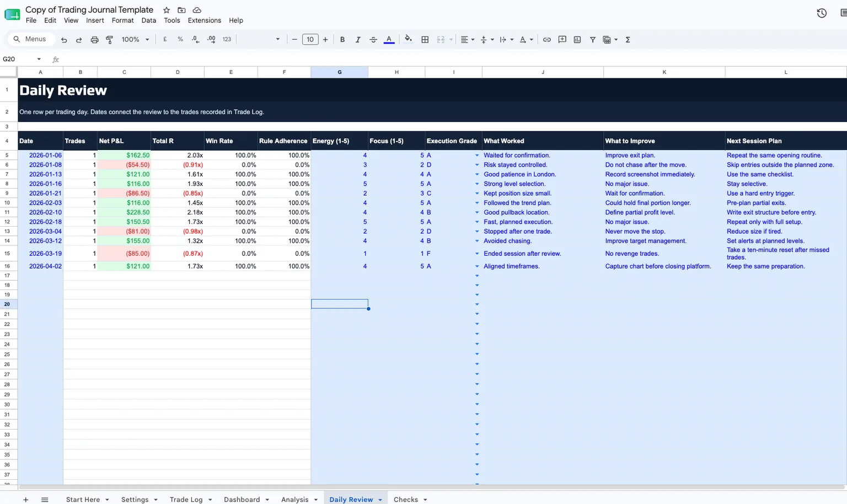Format as percent
The height and width of the screenshot is (504, 847).
(x=180, y=40)
